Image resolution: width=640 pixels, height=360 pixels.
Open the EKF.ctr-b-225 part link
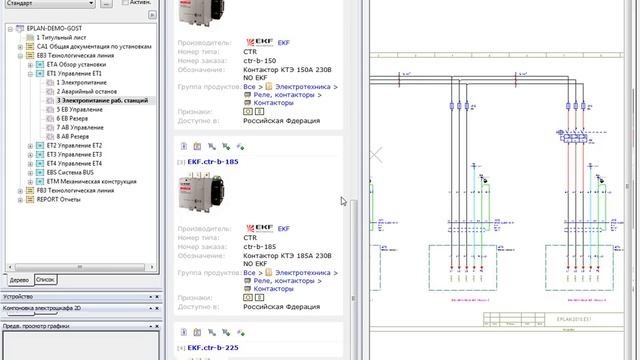click(x=213, y=348)
